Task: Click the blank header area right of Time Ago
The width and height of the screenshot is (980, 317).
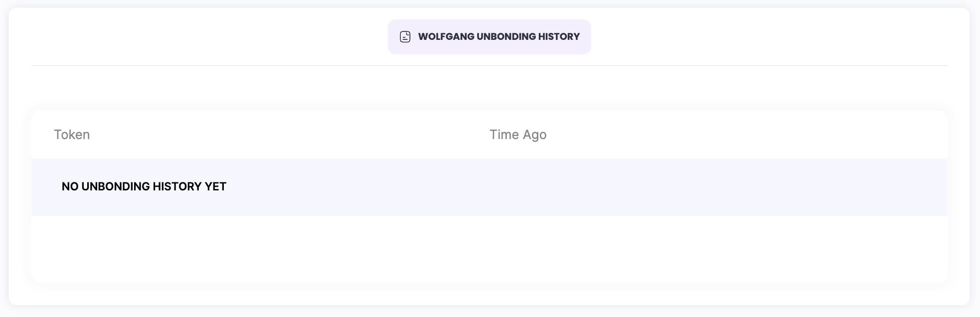Action: [x=748, y=135]
